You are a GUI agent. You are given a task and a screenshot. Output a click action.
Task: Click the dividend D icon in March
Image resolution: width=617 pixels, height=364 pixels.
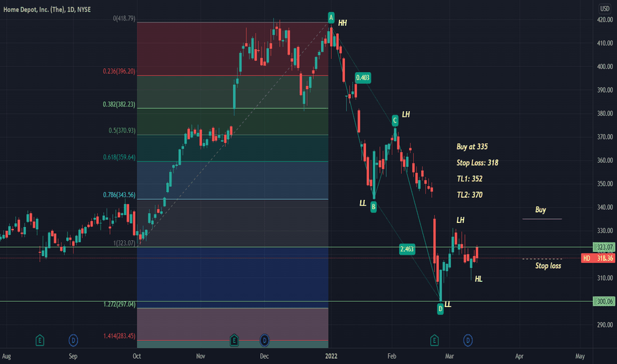pos(468,340)
